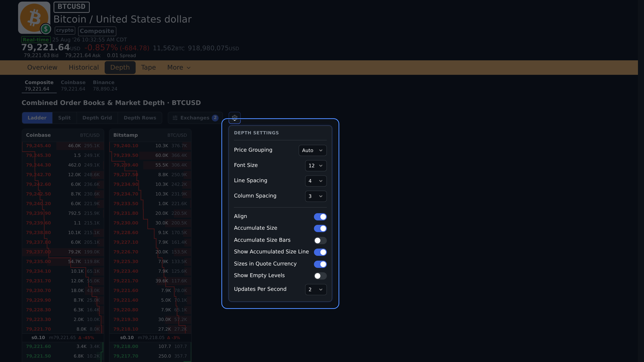This screenshot has width=644, height=362.
Task: Click Coinbase bid price 79,221.60
Action: pos(38,347)
